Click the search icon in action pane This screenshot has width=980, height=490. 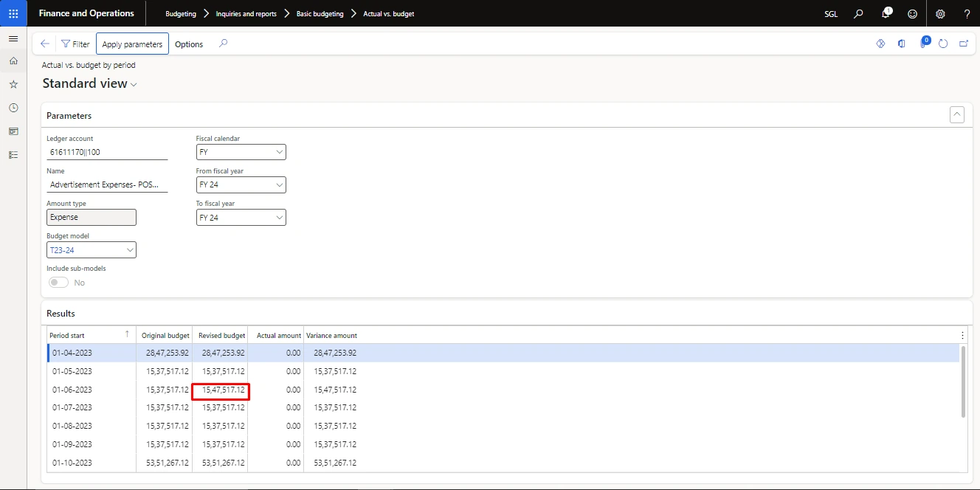click(224, 44)
